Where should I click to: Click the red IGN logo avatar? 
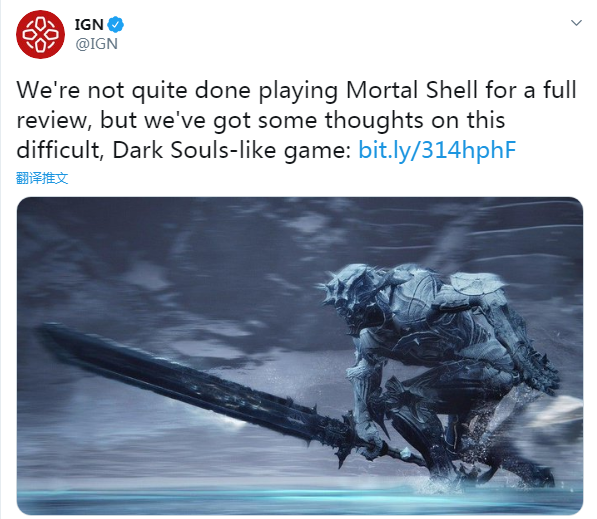click(x=40, y=34)
